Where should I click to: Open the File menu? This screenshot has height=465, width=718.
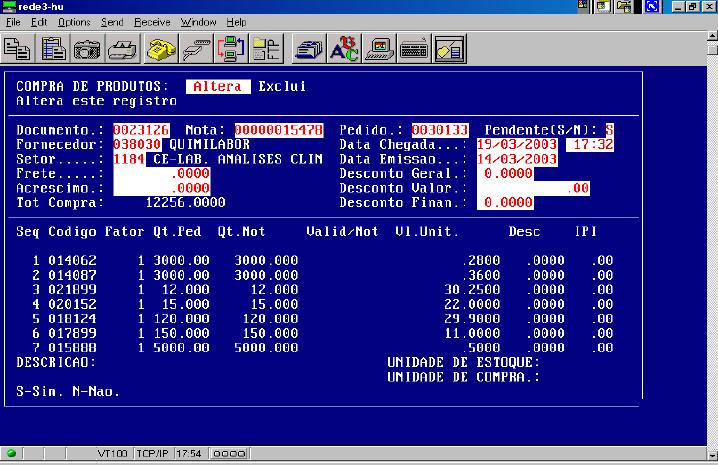click(x=13, y=22)
